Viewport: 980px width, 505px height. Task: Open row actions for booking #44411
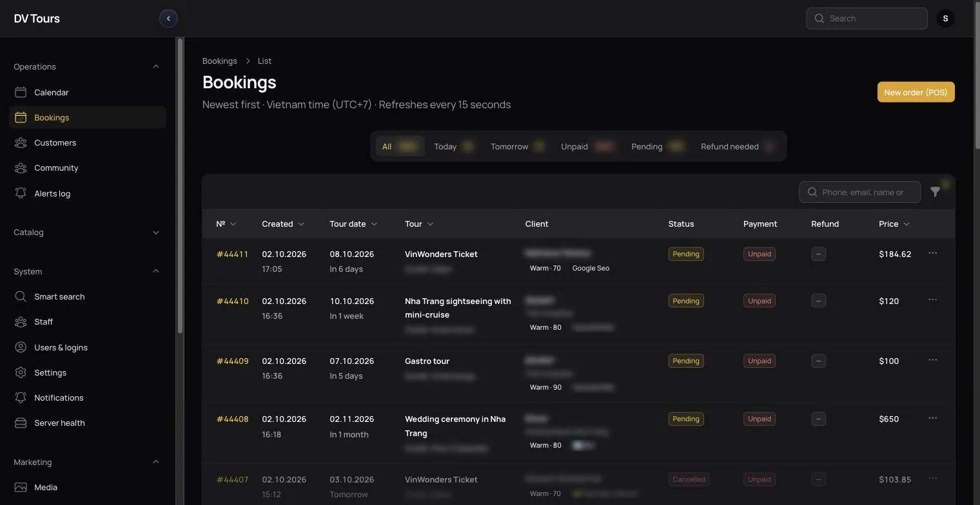coord(932,253)
